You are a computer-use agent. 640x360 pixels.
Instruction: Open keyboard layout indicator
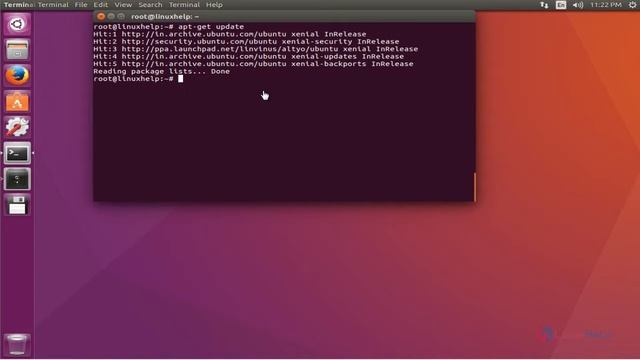click(x=561, y=5)
